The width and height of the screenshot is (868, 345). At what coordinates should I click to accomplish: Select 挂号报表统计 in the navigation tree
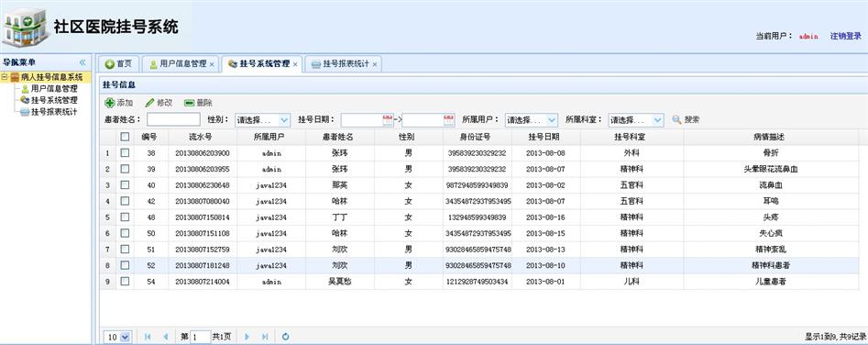click(54, 112)
